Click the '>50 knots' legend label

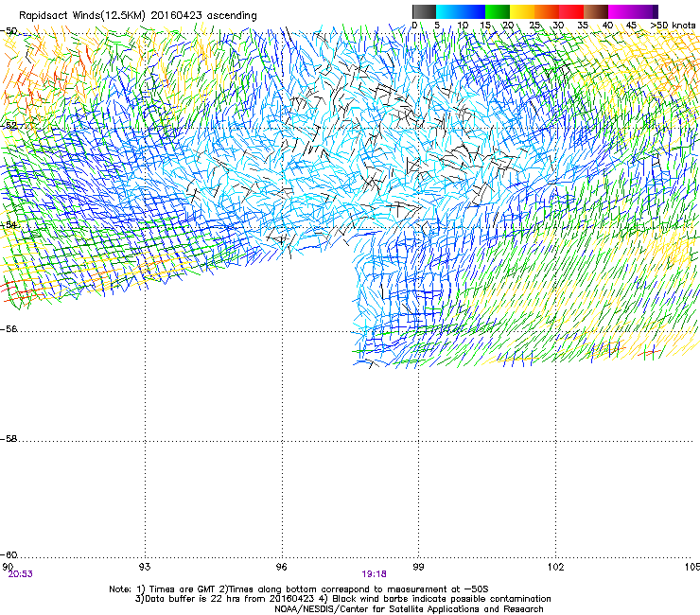673,26
